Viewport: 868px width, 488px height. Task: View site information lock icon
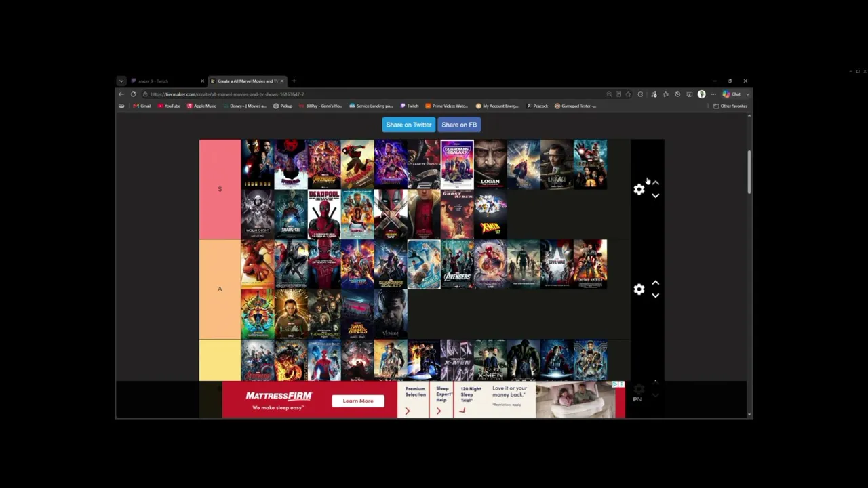coord(145,94)
